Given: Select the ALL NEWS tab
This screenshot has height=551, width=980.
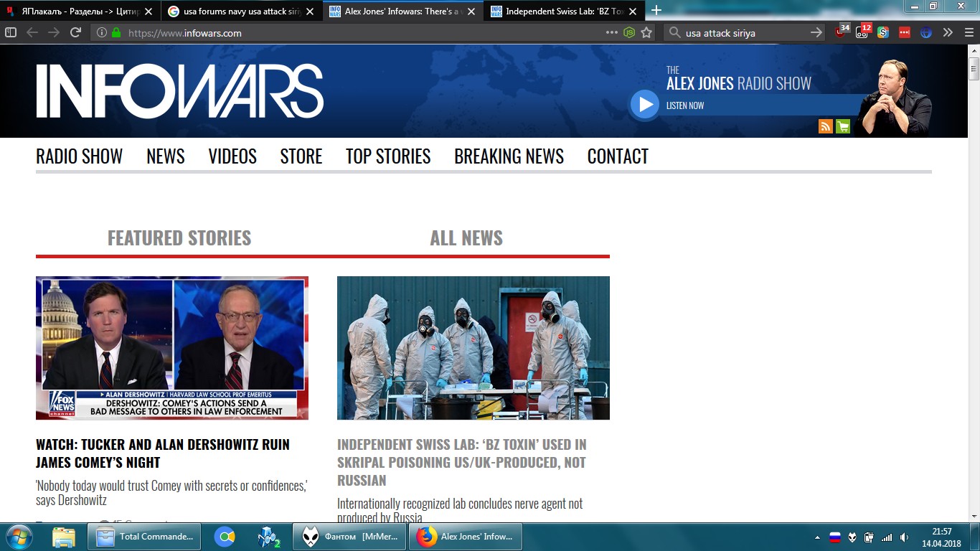Looking at the screenshot, I should point(466,238).
